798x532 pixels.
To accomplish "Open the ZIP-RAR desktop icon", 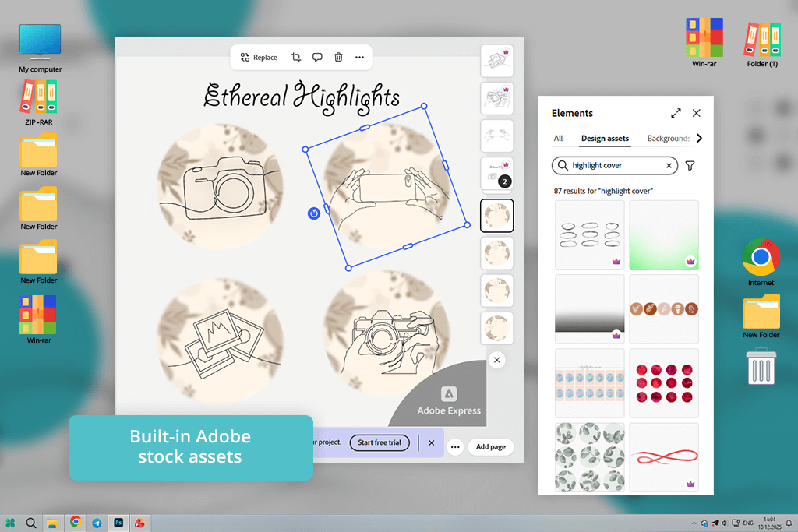I will (x=39, y=103).
